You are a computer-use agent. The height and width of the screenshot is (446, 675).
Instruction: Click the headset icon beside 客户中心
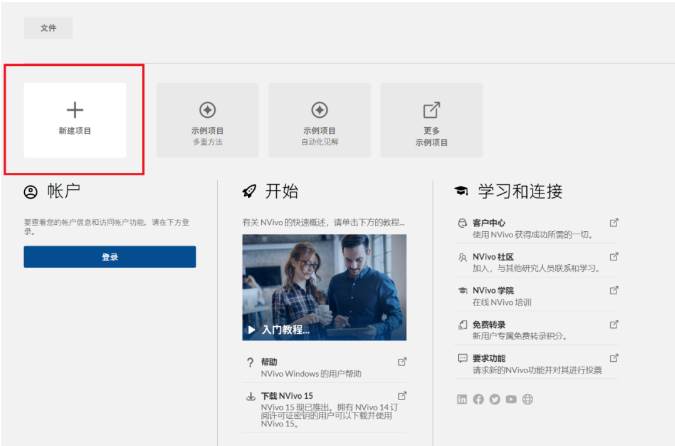pyautogui.click(x=462, y=223)
